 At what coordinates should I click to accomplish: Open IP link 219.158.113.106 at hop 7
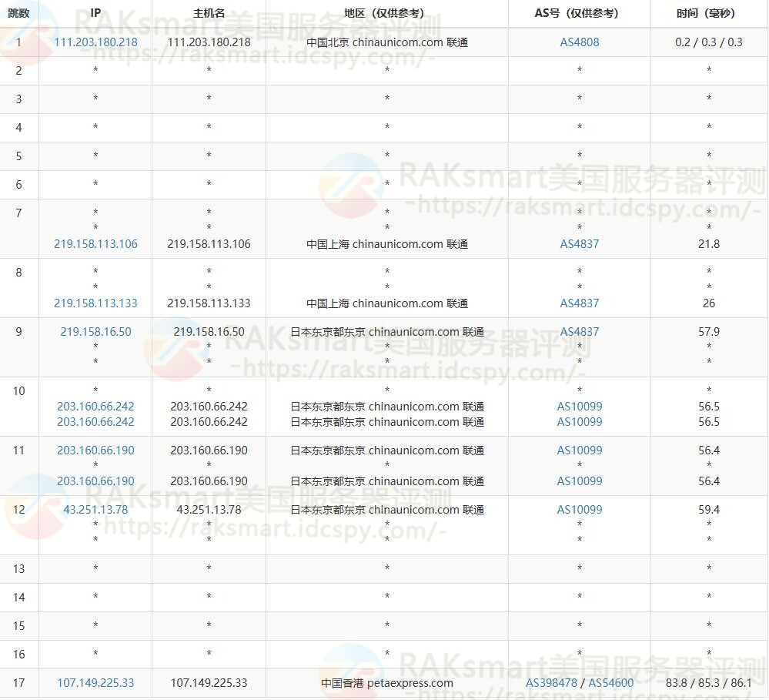(x=95, y=244)
